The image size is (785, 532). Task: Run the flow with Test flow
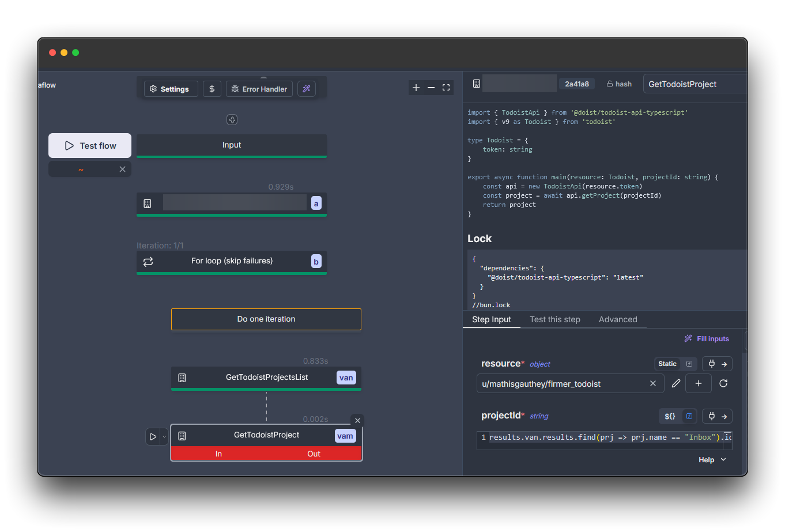pos(90,146)
